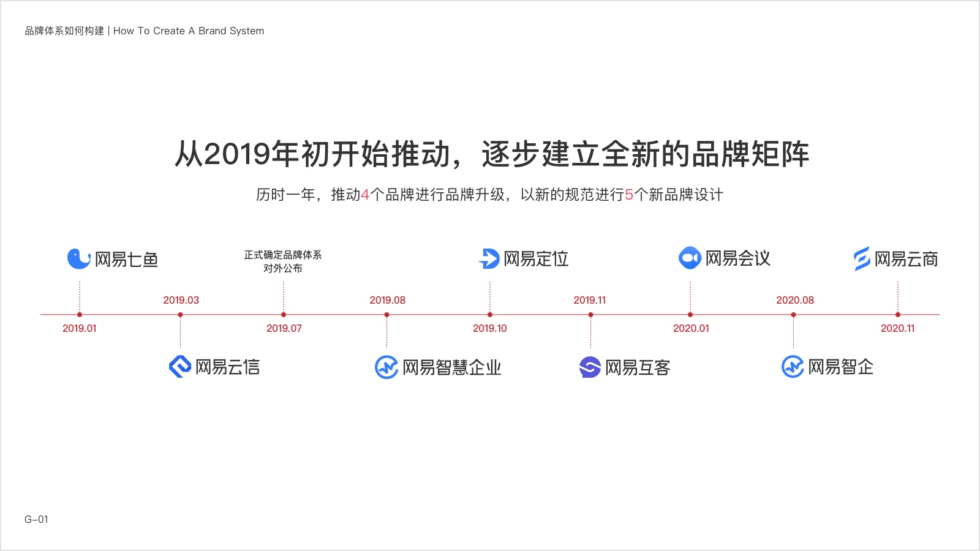Screen dimensions: 980x551
Task: Click the 正式确定品牌体系 对外公布 caption
Action: (x=283, y=261)
